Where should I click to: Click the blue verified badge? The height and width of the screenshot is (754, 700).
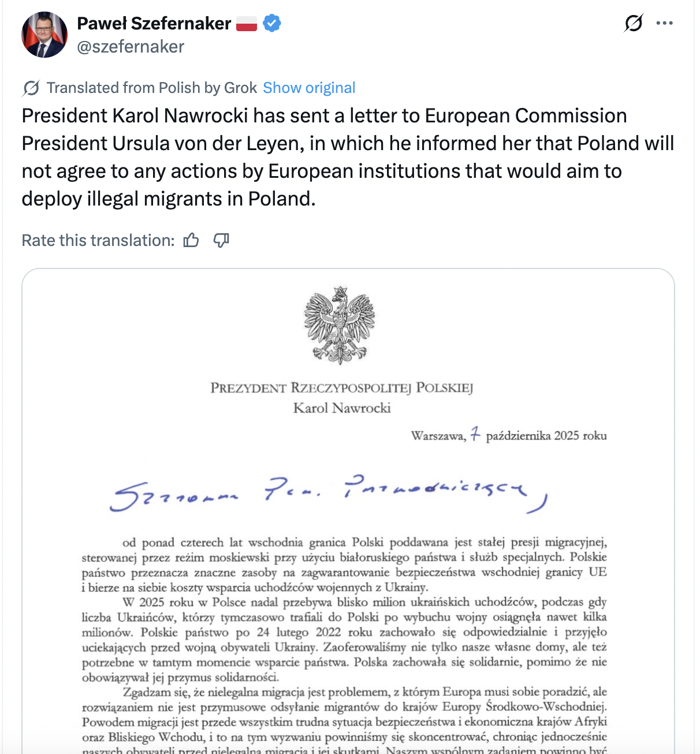[x=272, y=23]
